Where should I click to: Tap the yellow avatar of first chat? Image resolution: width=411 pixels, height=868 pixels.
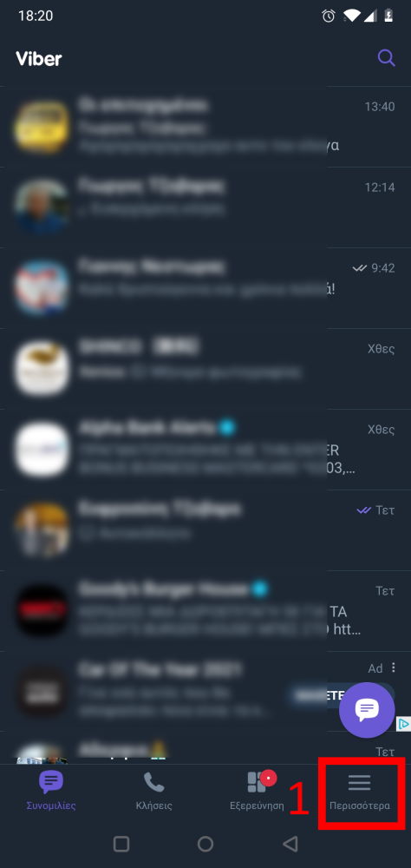coord(42,128)
